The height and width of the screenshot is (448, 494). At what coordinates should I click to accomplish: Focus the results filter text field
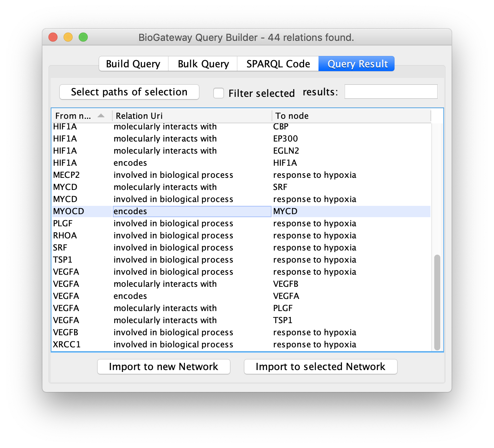[x=391, y=92]
